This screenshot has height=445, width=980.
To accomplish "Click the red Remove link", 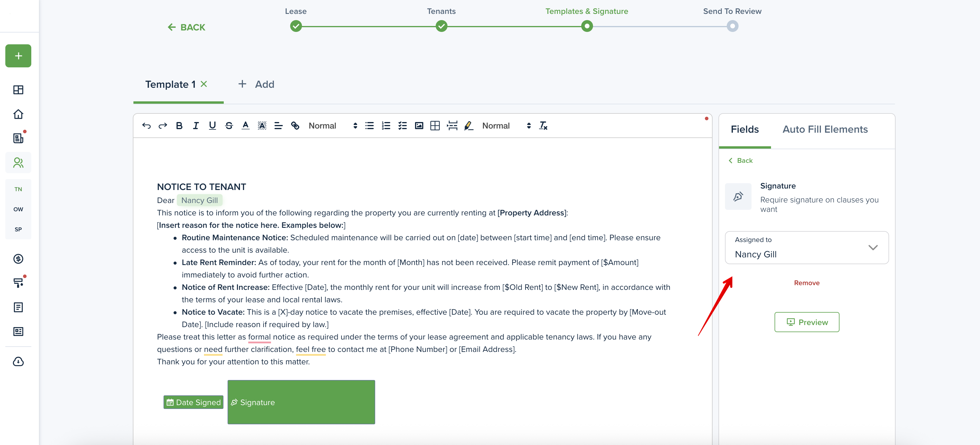I will 806,283.
